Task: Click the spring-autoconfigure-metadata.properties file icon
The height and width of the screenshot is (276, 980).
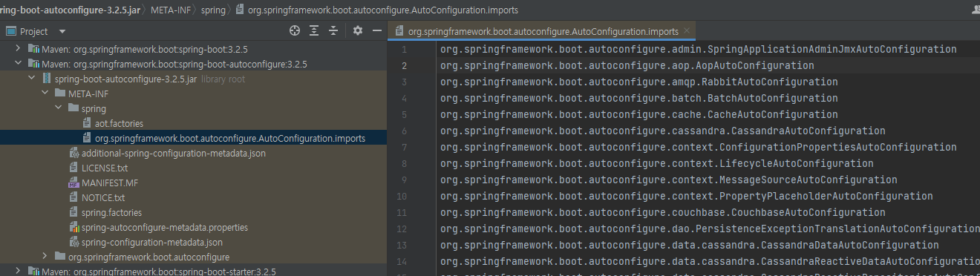Action: click(x=73, y=227)
